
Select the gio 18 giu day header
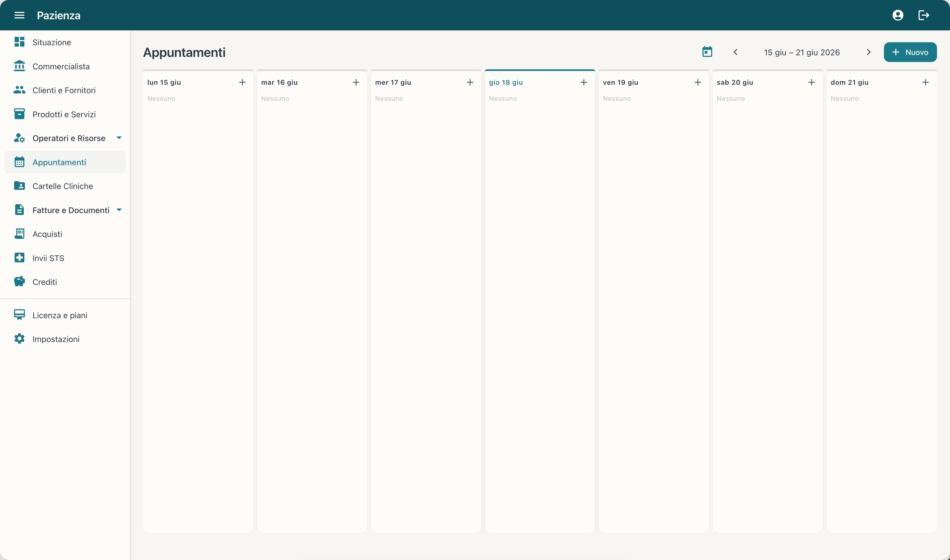click(x=506, y=82)
